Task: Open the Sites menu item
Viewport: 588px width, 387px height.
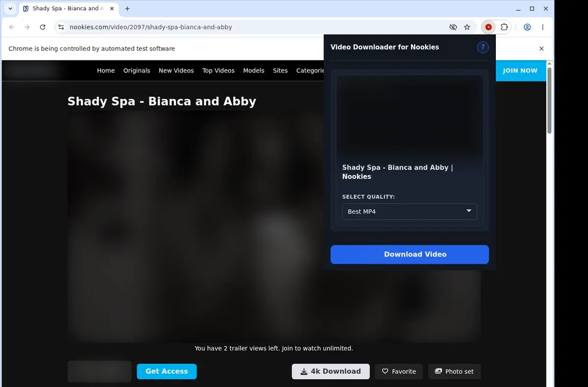Action: coord(280,71)
